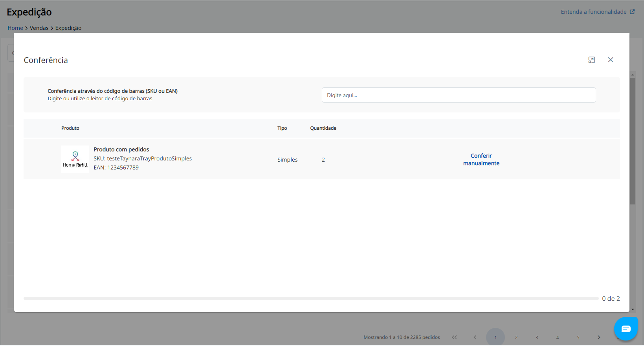644x346 pixels.
Task: Select EAN 1234567789 text
Action: coord(116,167)
